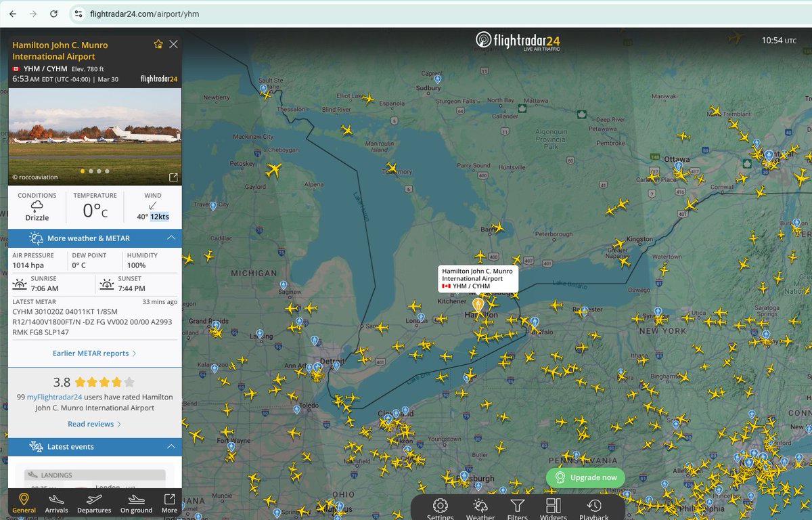This screenshot has height=520, width=812.
Task: Click the Traverse City airport pin
Action: pyautogui.click(x=213, y=205)
